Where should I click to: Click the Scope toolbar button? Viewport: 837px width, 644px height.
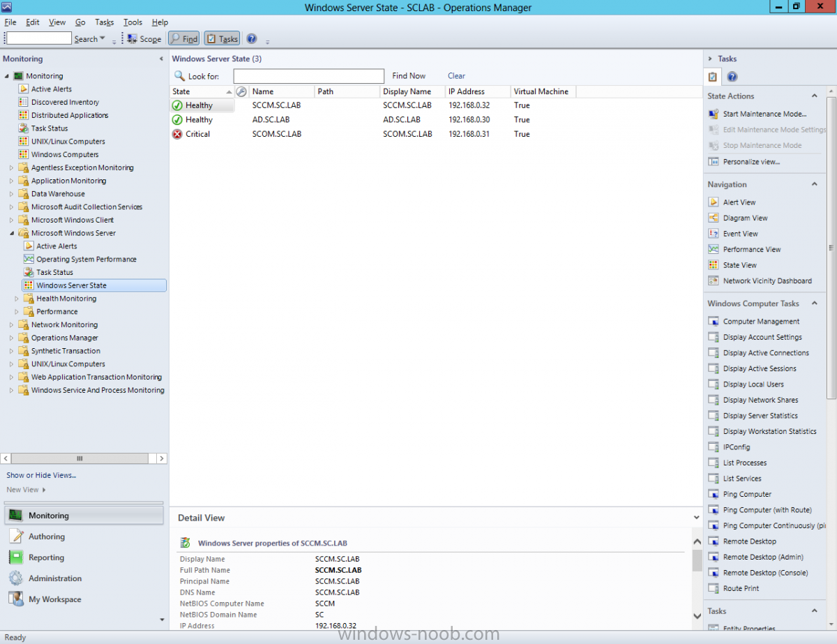point(144,38)
